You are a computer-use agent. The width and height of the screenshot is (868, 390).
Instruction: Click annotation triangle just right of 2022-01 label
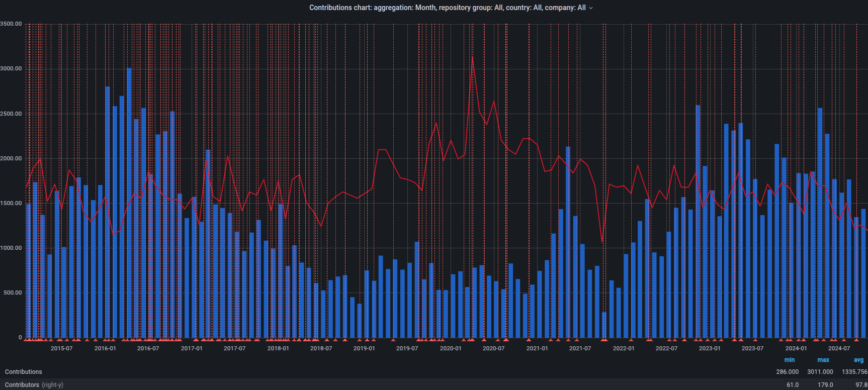(x=631, y=340)
